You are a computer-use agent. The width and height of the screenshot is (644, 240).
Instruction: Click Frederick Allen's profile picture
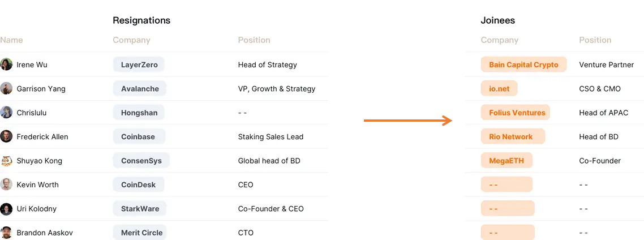pyautogui.click(x=6, y=136)
